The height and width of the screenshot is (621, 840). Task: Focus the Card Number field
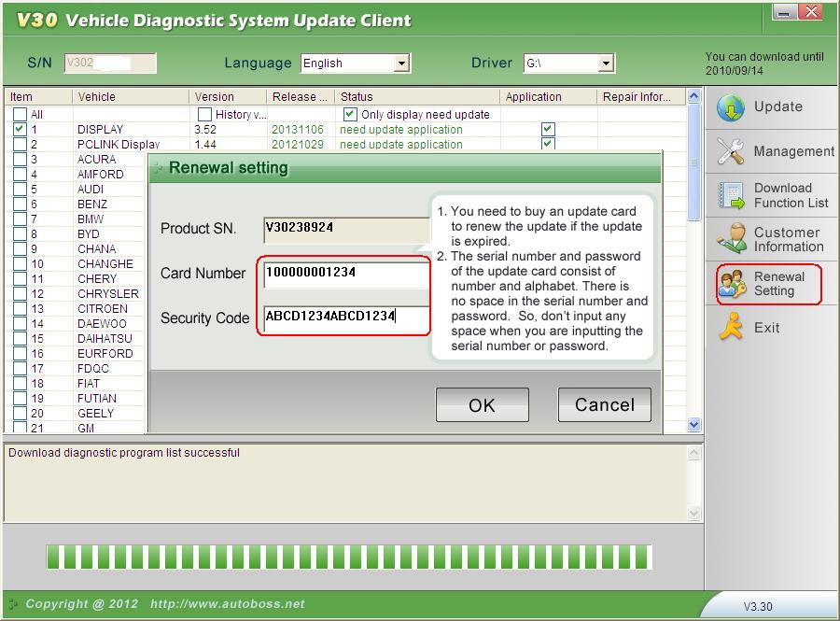[x=346, y=274]
